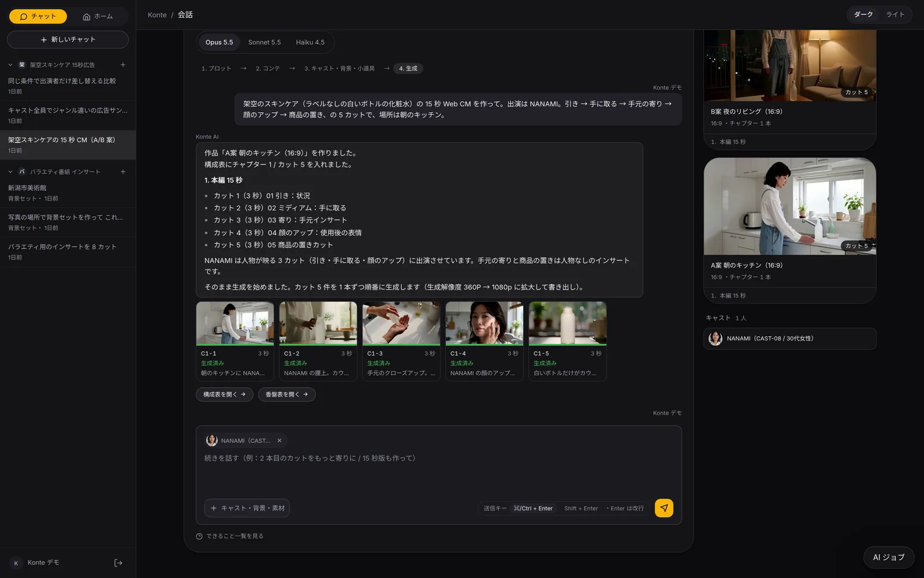Collapse the 架空スキンケア 15秒広告 project chevron
This screenshot has height=578, width=924.
click(x=10, y=65)
